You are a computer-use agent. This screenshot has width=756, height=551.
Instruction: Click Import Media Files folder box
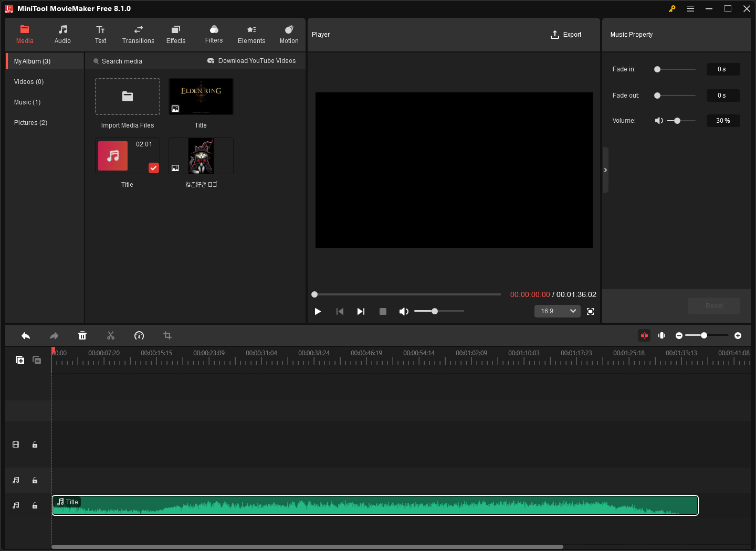tap(128, 97)
